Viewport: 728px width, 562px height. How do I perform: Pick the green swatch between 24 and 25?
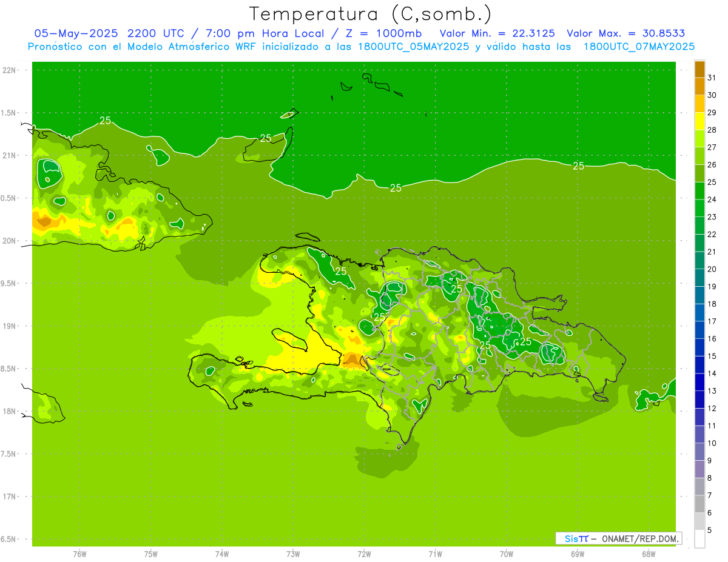(x=699, y=191)
